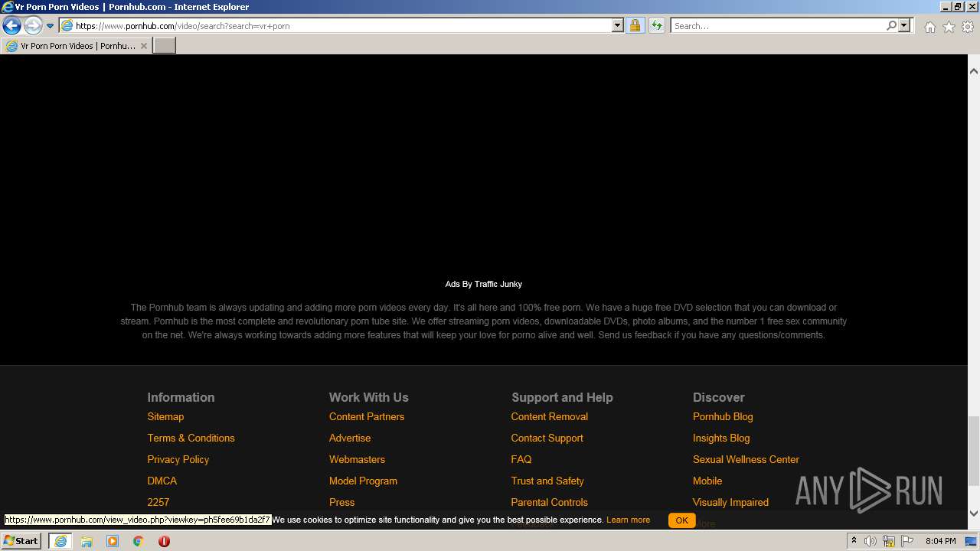Open the Sexual Wellness Center link
The image size is (980, 551).
pos(746,459)
